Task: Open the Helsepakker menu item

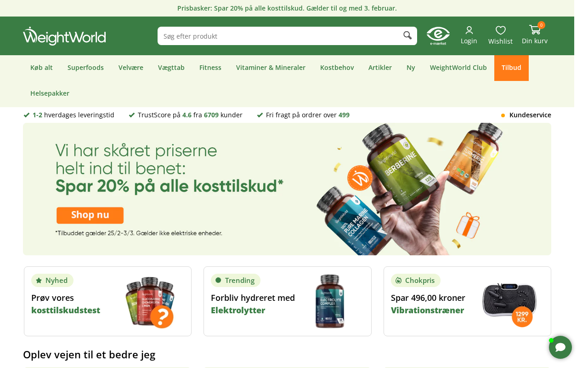Action: (50, 93)
